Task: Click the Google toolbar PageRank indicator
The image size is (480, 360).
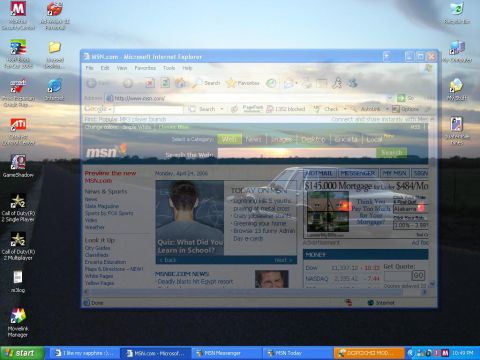Action: (252, 108)
